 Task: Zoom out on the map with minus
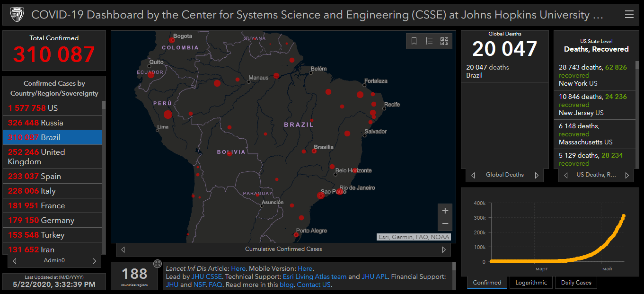click(445, 224)
